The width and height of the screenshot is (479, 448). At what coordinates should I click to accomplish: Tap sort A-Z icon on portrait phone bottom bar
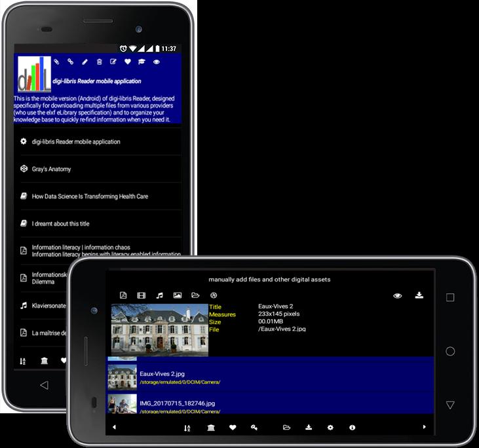[x=23, y=362]
